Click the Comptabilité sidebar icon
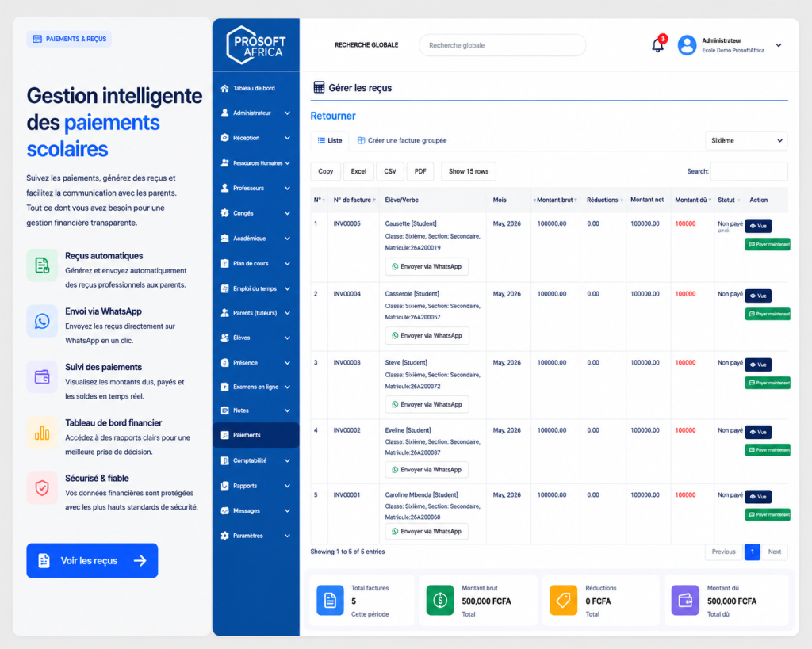The height and width of the screenshot is (649, 812). (x=224, y=460)
